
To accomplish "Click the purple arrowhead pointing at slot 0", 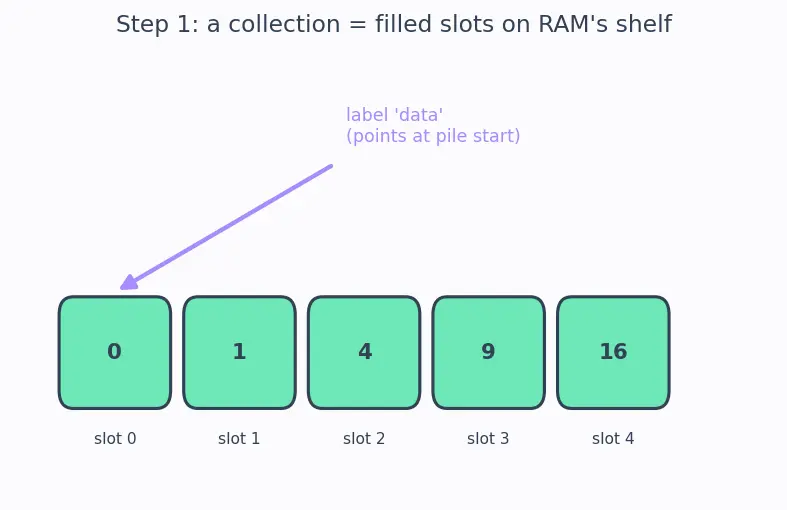I will coord(128,283).
